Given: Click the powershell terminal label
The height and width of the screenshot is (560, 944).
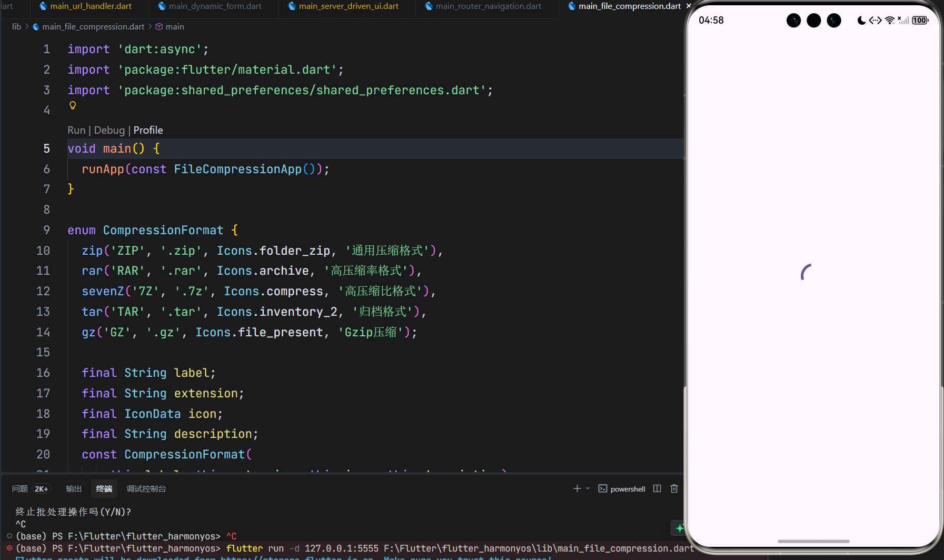Looking at the screenshot, I should click(x=628, y=489).
